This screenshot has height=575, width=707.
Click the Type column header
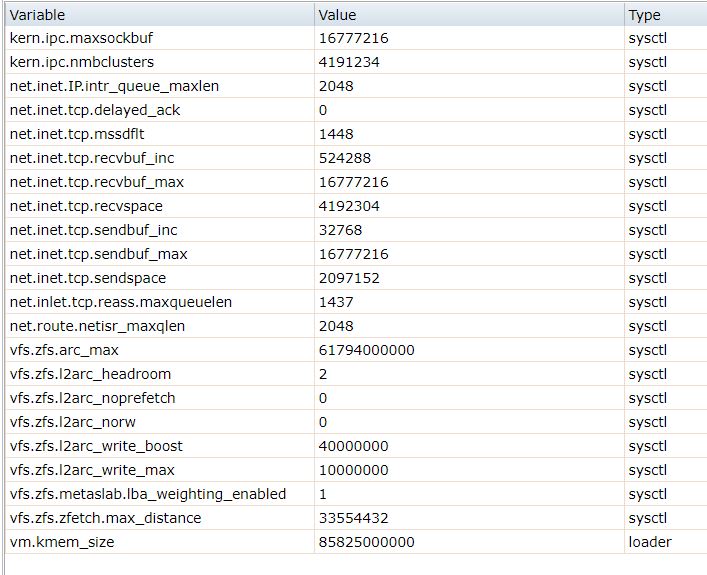tap(666, 15)
